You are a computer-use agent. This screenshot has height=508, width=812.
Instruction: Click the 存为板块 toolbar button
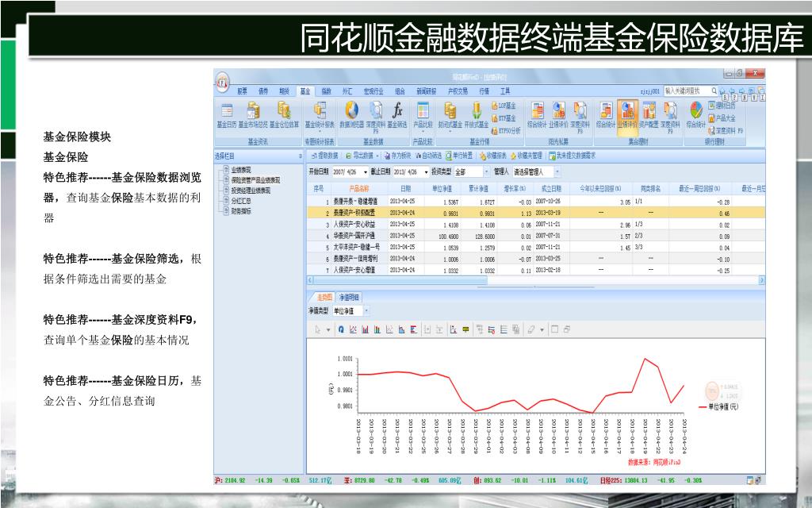pos(398,156)
